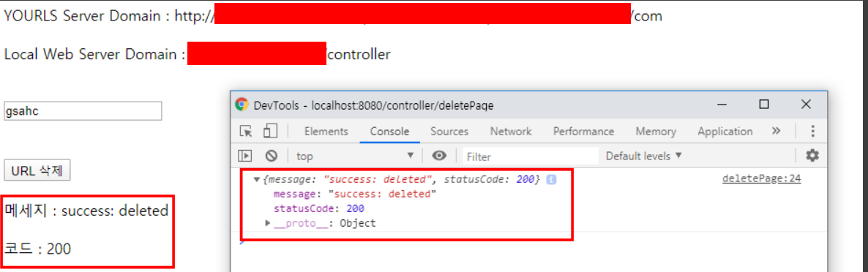Viewport: 868px width, 272px height.
Task: Toggle the device toolbar icon
Action: pyautogui.click(x=270, y=132)
